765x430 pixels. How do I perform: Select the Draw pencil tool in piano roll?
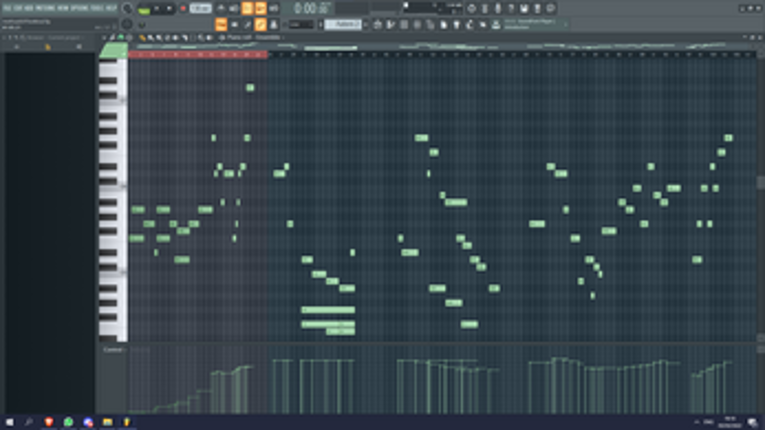pos(142,38)
